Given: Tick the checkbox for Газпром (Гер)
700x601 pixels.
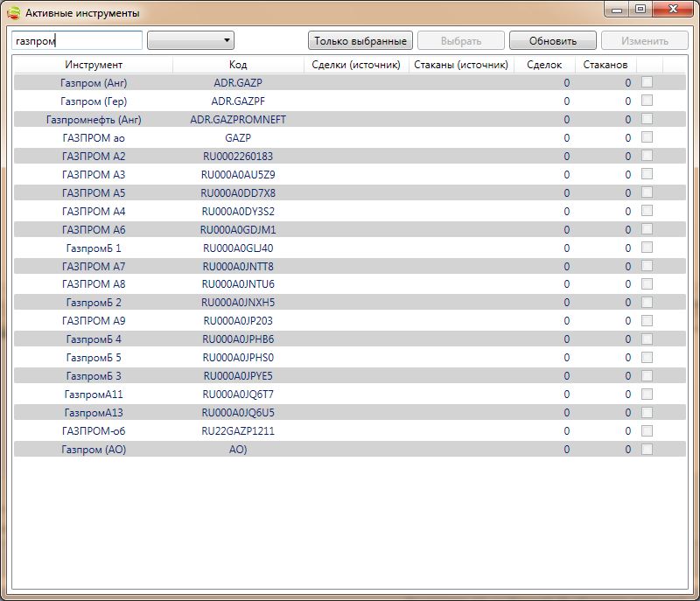Looking at the screenshot, I should click(647, 101).
